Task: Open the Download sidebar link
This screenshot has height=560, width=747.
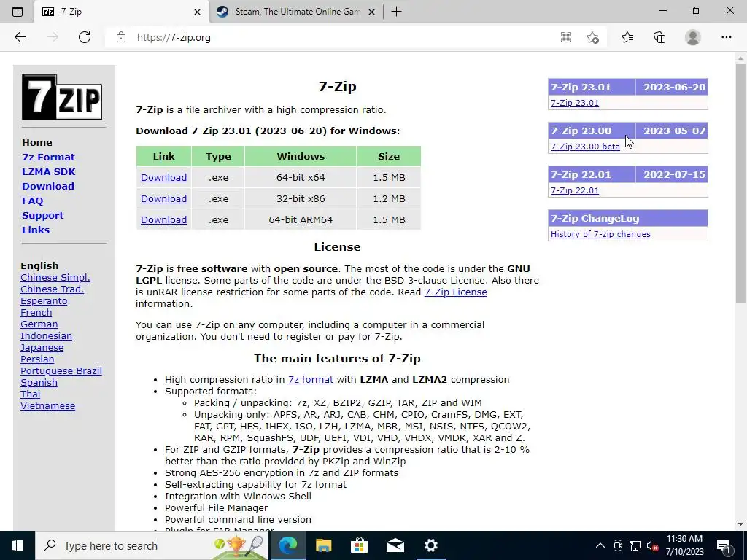Action: coord(48,186)
